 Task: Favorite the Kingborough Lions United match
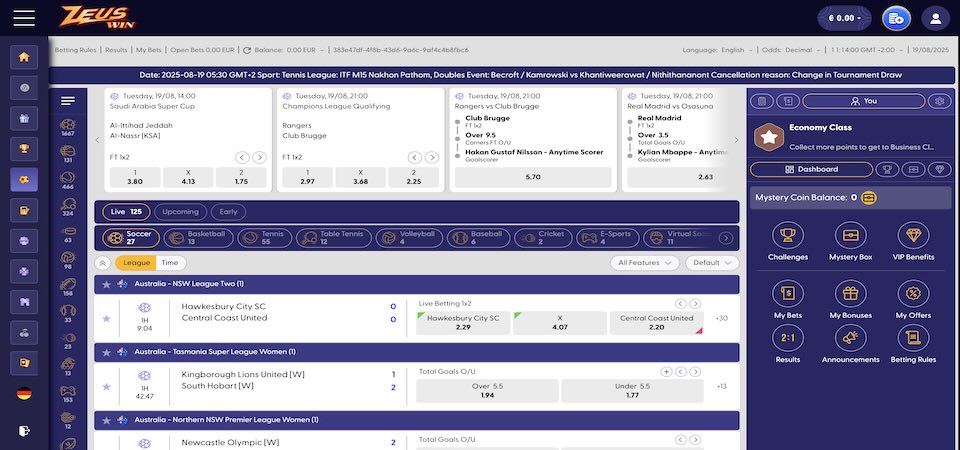[x=107, y=386]
